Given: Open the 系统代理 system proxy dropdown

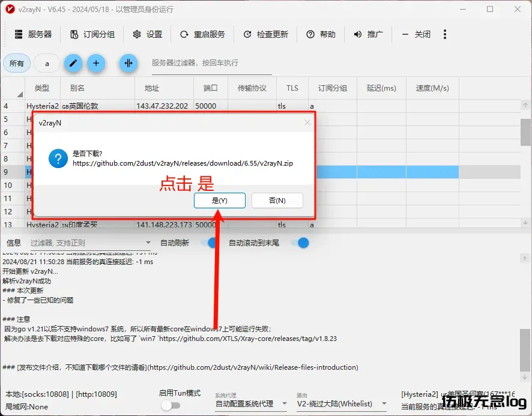Looking at the screenshot, I should pos(251,404).
